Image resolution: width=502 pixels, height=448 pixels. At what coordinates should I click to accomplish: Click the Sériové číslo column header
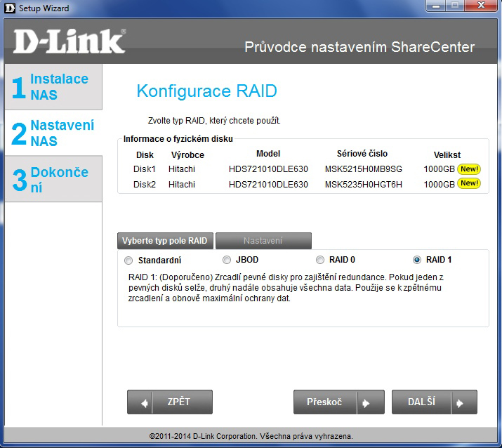[362, 154]
